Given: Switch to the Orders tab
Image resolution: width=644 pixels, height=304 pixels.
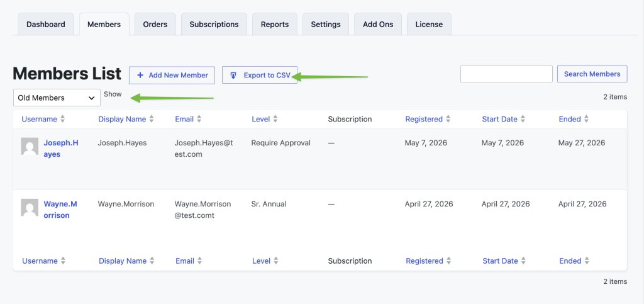Looking at the screenshot, I should tap(155, 25).
